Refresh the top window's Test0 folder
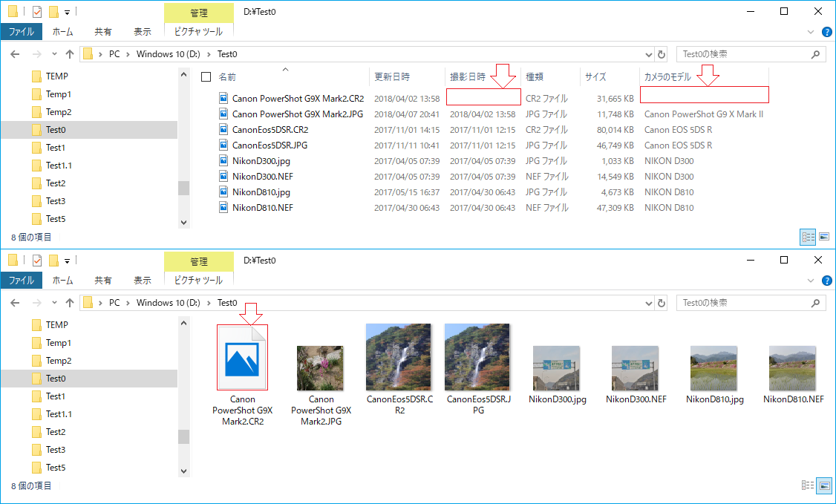The image size is (836, 504). click(662, 54)
